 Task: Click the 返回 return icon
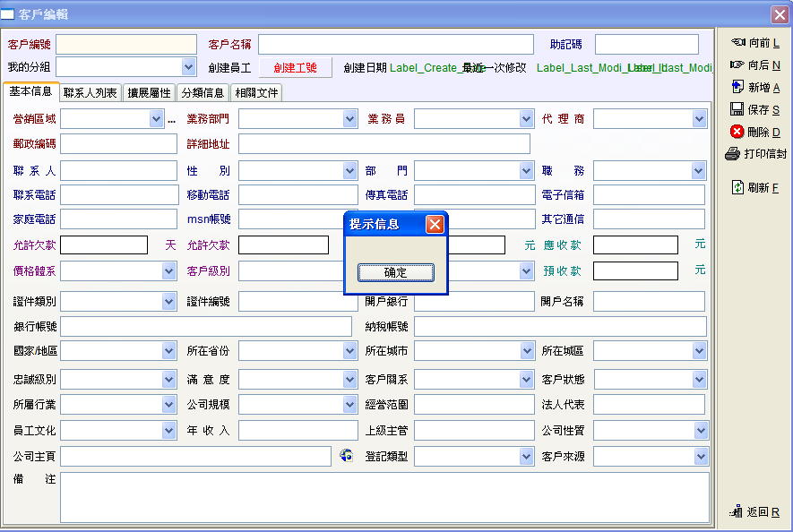(x=736, y=511)
